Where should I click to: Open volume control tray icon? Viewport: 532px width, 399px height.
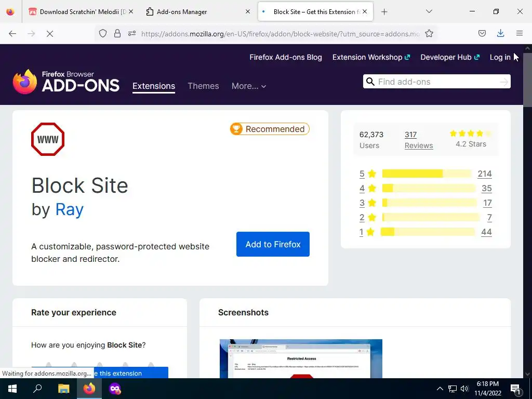tap(464, 389)
